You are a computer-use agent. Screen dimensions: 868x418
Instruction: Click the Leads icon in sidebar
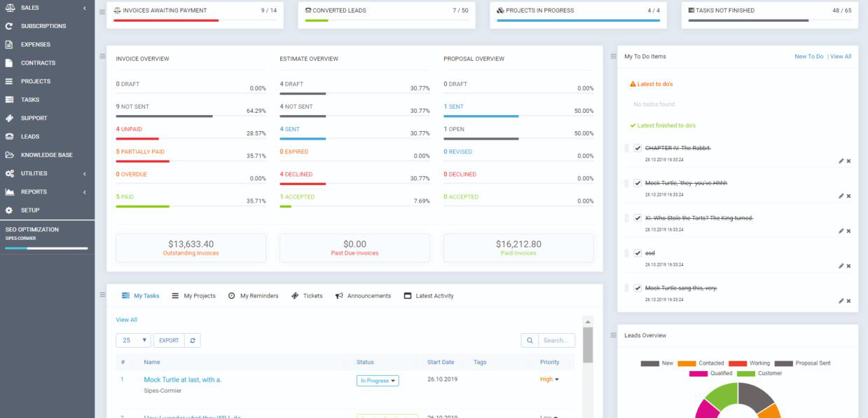9,136
